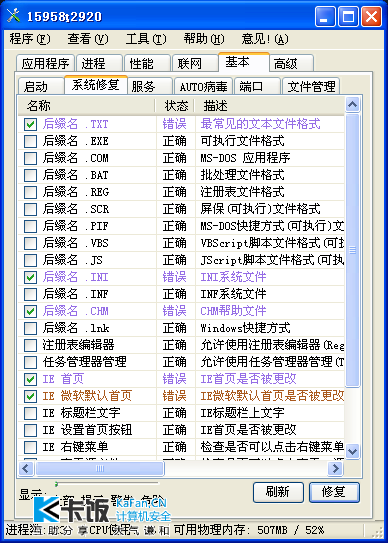388x543 pixels.
Task: Switch to the 应用程序 tab
Action: pyautogui.click(x=45, y=63)
